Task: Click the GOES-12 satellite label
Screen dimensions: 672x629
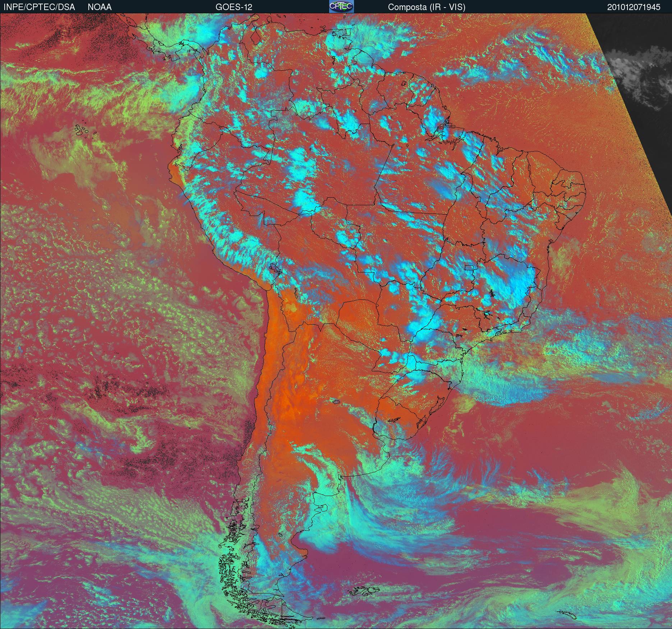Action: 234,7
